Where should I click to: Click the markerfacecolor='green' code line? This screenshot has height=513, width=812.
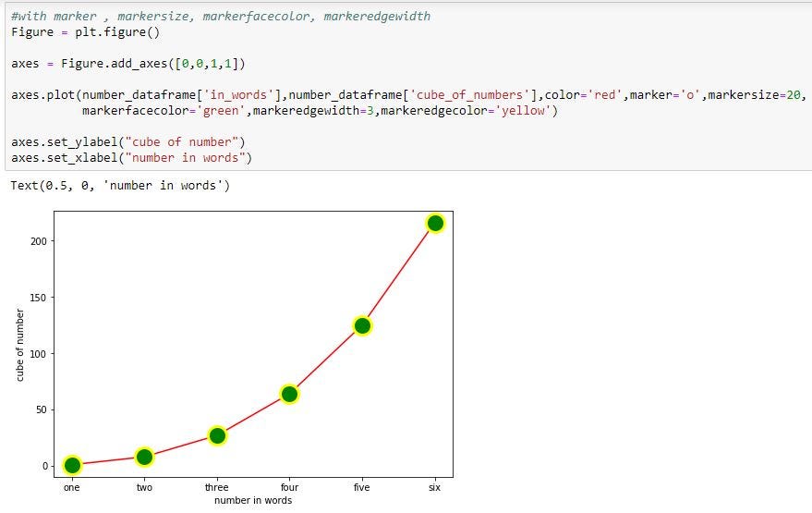[x=320, y=110]
